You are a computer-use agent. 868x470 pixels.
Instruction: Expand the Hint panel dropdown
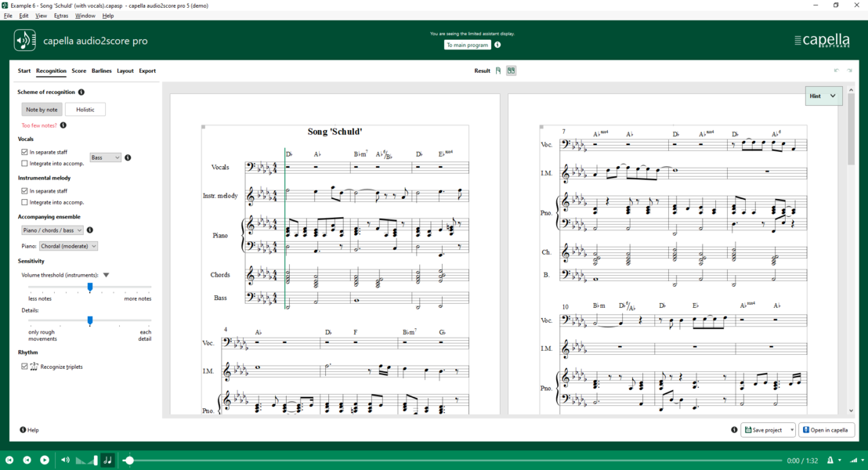pos(823,96)
